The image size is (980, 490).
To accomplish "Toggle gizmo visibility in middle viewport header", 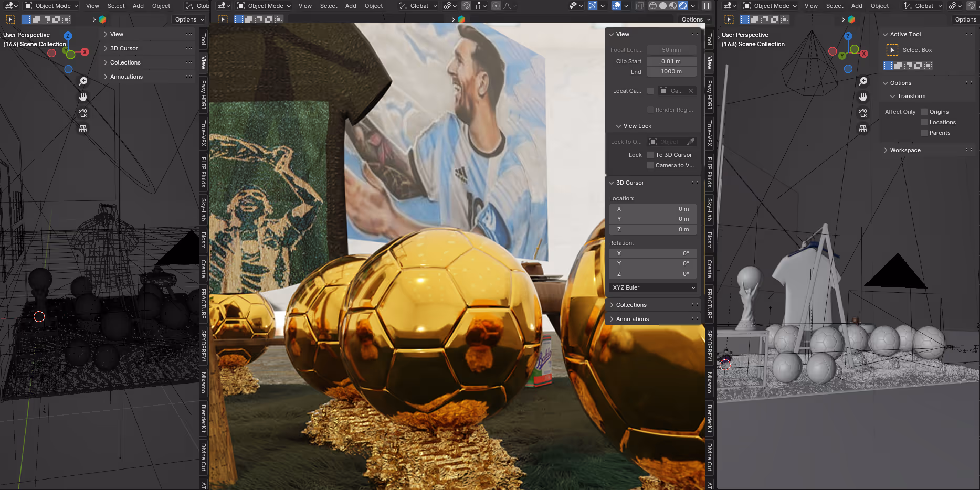I will pyautogui.click(x=592, y=6).
